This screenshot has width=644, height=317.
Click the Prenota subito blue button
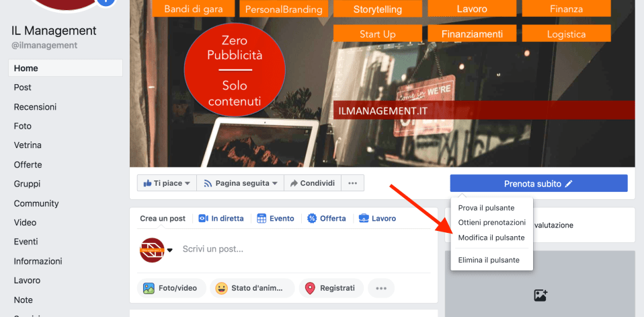coord(538,183)
